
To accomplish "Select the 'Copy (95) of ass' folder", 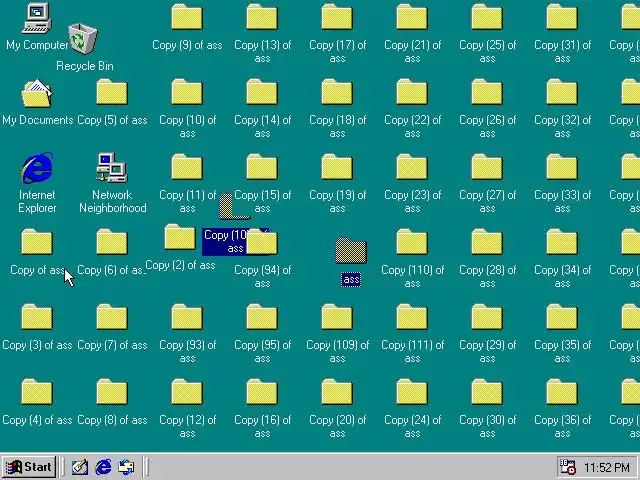I will 262,318.
